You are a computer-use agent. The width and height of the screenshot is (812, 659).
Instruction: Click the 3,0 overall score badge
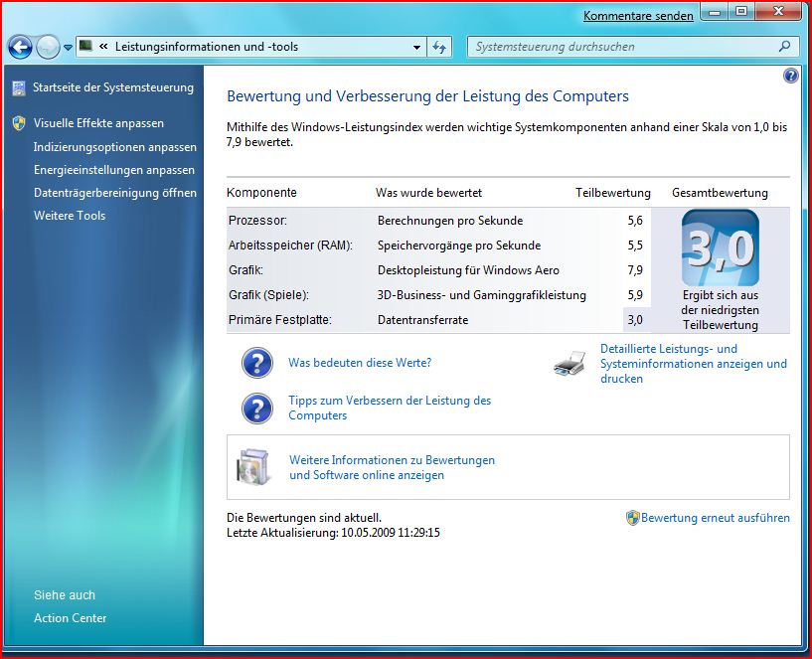tap(721, 248)
